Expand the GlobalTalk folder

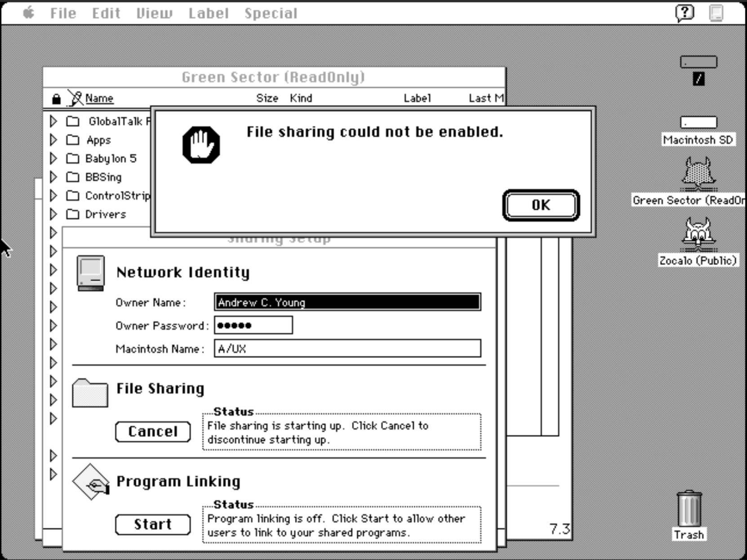pyautogui.click(x=53, y=121)
